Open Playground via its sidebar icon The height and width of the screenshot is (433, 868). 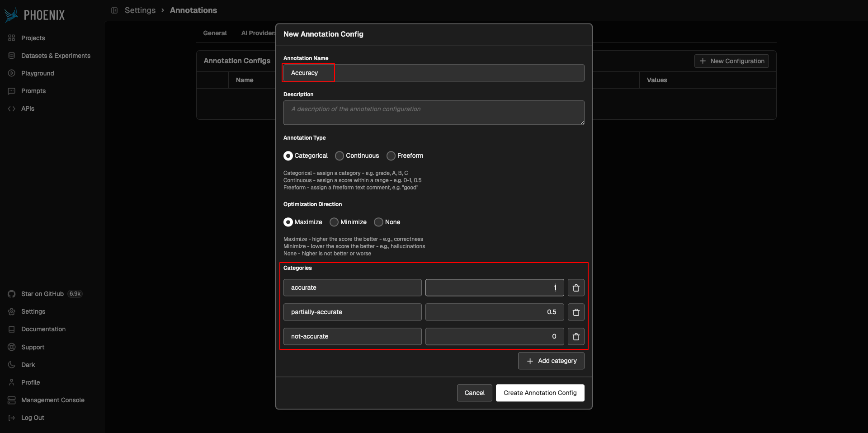coord(12,73)
